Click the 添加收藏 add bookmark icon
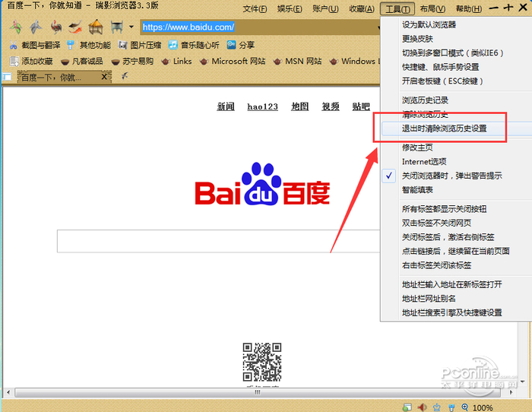The width and height of the screenshot is (532, 412). click(14, 61)
